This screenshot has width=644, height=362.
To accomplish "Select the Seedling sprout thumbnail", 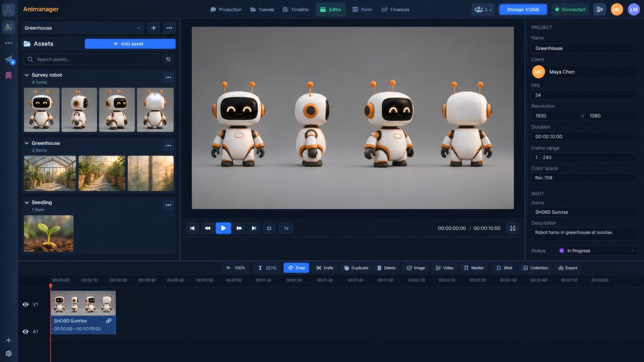I will [49, 234].
